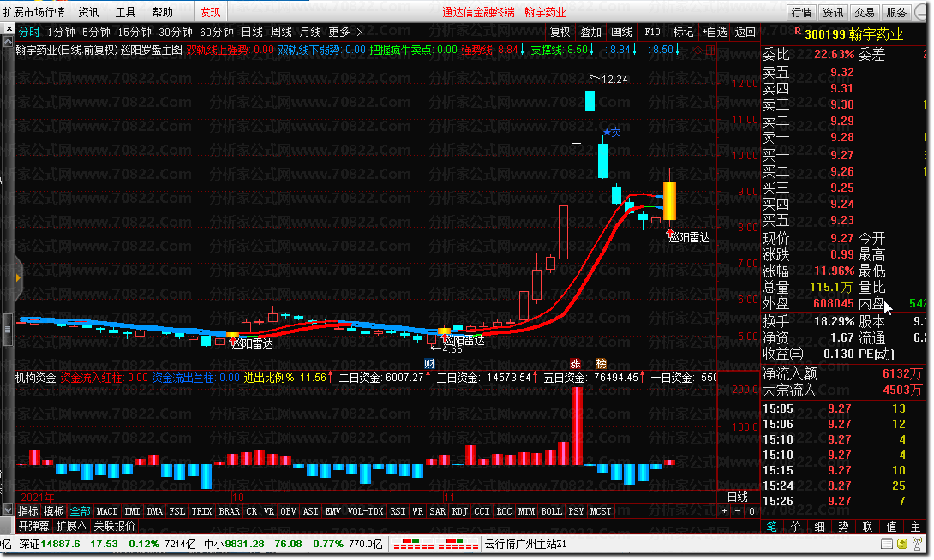
Task: Select the VOL-TDX indicator
Action: [365, 511]
